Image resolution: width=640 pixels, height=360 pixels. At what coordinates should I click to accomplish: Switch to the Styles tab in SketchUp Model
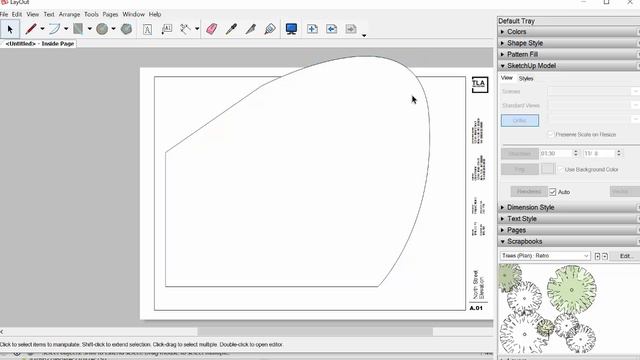click(x=526, y=78)
